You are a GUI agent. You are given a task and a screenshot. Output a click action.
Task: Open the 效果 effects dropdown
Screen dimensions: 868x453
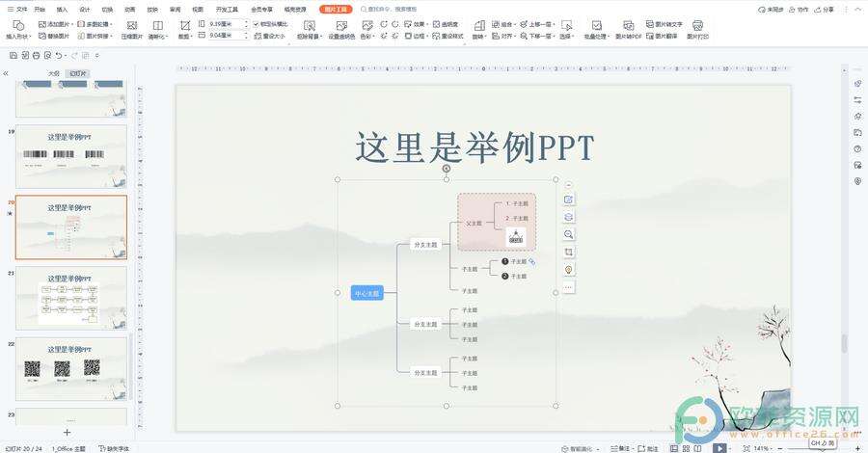click(416, 24)
